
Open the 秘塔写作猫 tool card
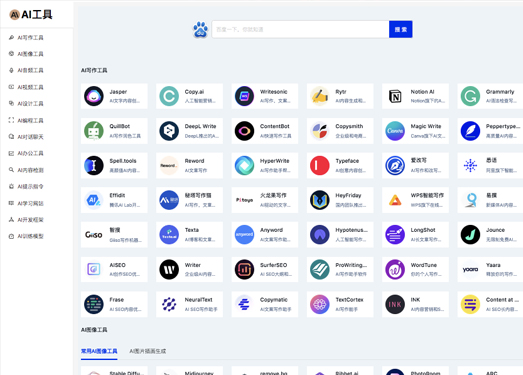pyautogui.click(x=189, y=200)
